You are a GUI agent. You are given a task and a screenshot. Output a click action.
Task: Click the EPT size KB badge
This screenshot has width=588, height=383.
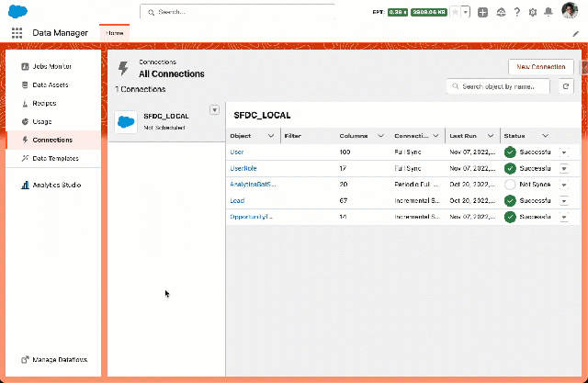(429, 12)
